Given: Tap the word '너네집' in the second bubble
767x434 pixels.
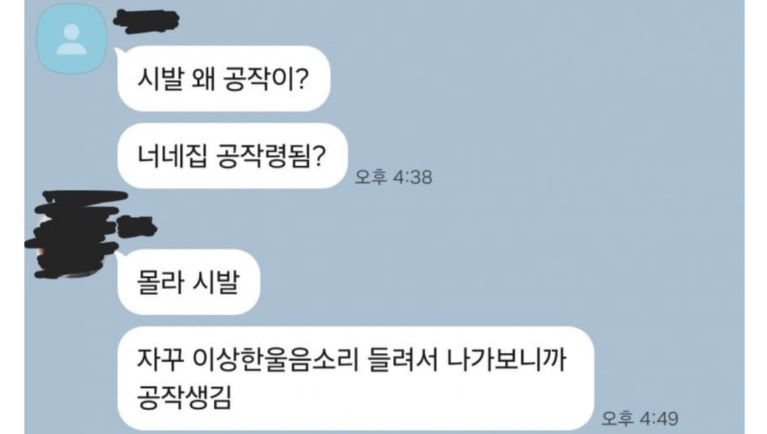Looking at the screenshot, I should [x=172, y=156].
